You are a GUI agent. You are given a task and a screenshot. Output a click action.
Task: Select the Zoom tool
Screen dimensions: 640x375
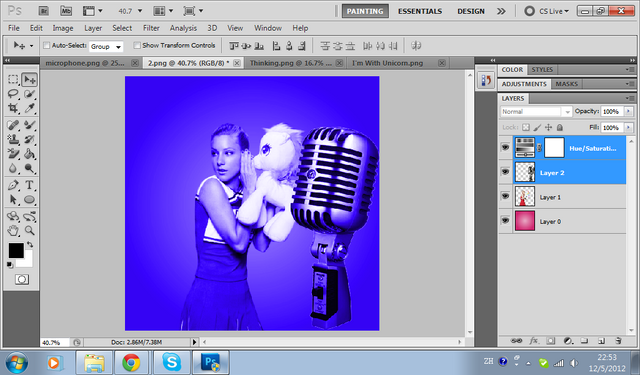click(29, 231)
